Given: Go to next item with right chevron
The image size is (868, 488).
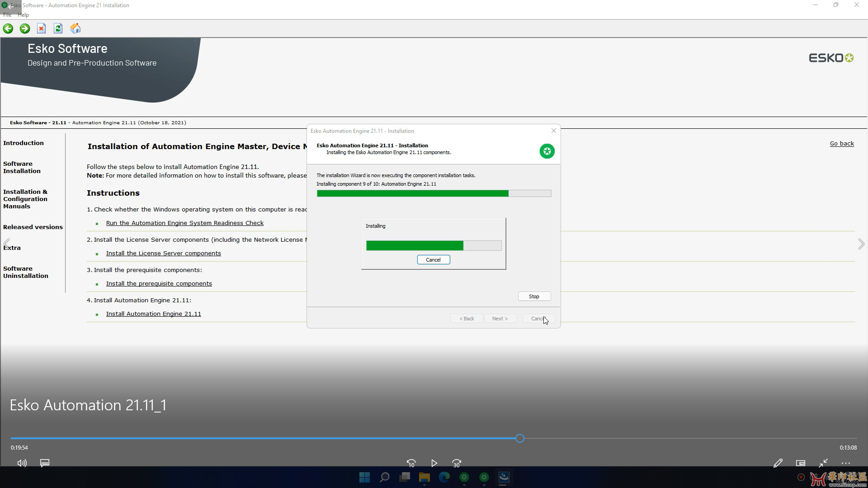Looking at the screenshot, I should pos(861,244).
